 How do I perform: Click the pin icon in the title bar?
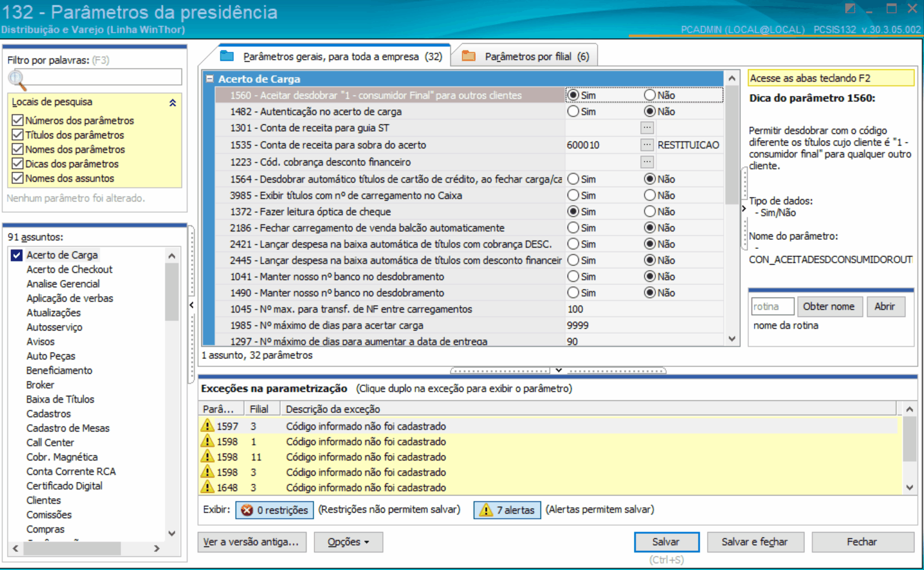pyautogui.click(x=850, y=8)
